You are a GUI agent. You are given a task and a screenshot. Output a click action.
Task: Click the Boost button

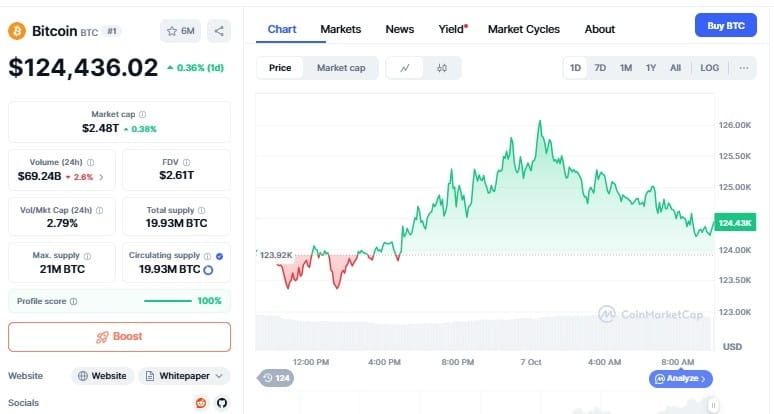coord(119,336)
